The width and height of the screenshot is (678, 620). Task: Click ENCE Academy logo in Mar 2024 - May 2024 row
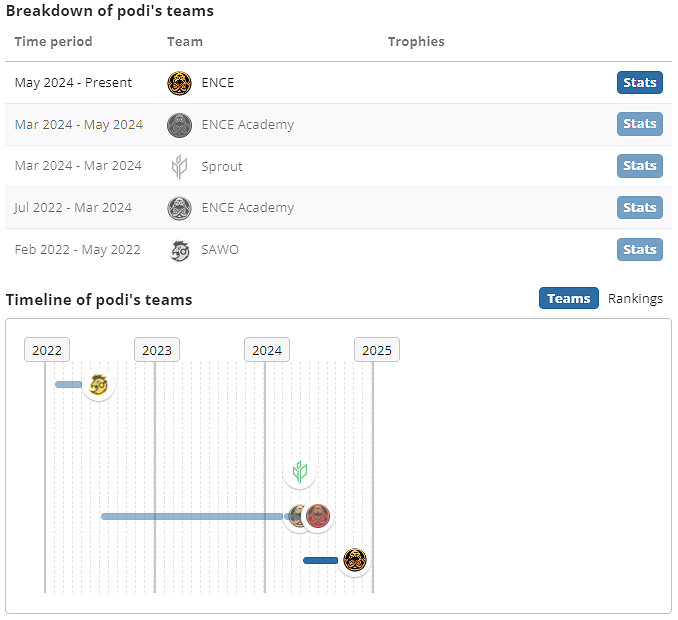pyautogui.click(x=179, y=125)
